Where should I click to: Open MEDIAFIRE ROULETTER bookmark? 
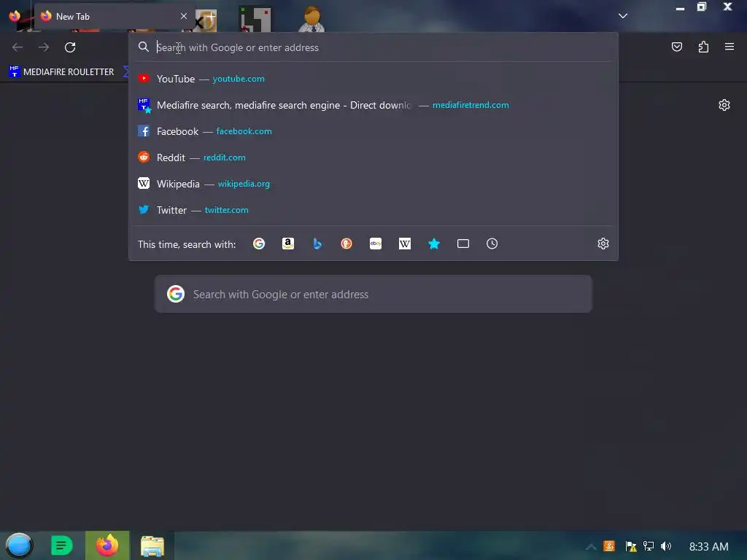click(61, 72)
